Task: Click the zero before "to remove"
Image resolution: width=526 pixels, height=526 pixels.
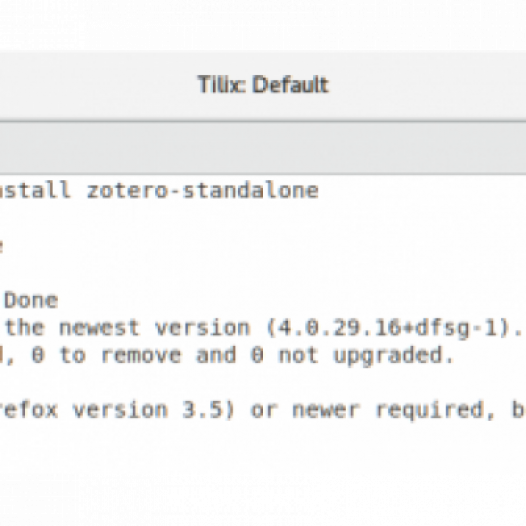Action: pyautogui.click(x=38, y=355)
